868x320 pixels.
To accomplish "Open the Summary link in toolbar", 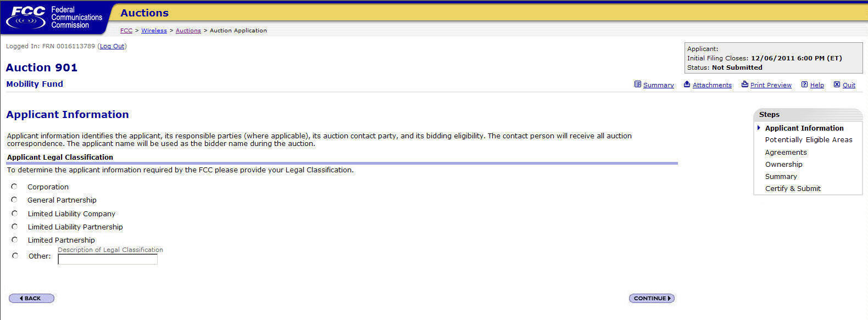I will coord(658,85).
